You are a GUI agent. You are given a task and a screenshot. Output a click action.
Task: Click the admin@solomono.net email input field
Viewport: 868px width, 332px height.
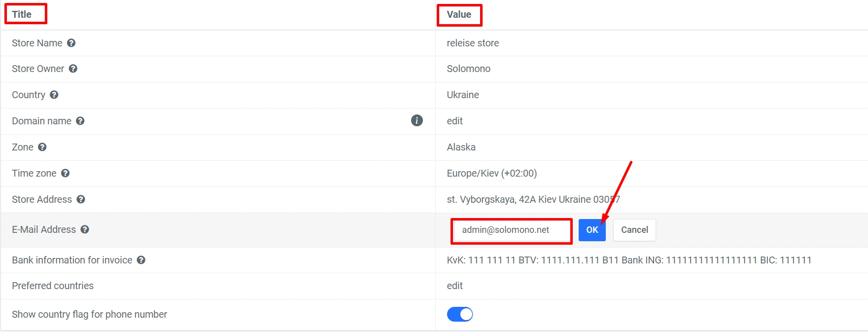point(511,230)
